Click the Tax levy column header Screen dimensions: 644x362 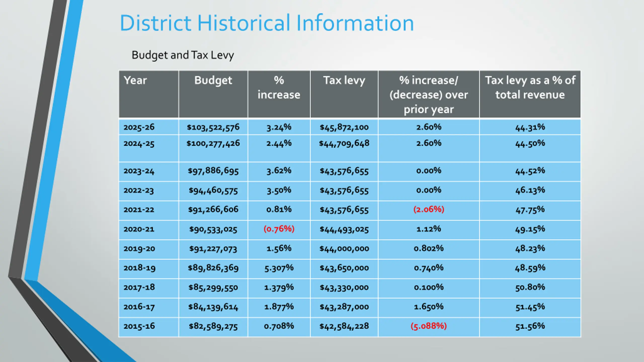click(344, 94)
